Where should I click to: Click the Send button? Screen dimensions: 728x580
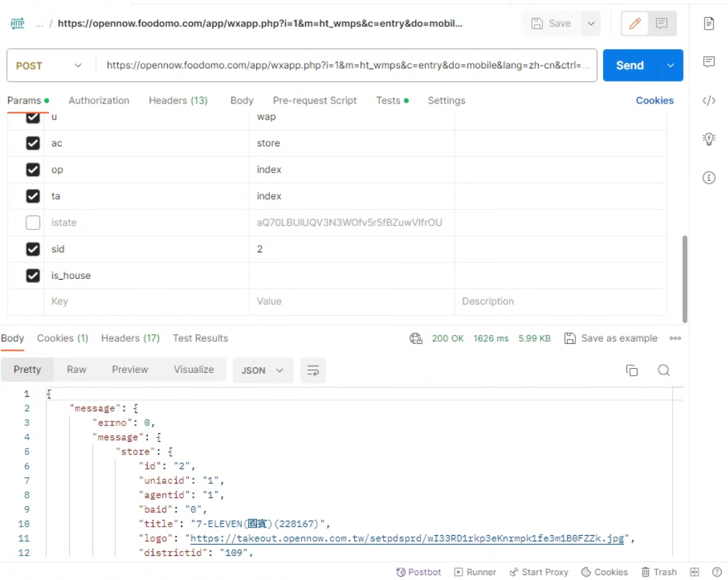(x=629, y=66)
